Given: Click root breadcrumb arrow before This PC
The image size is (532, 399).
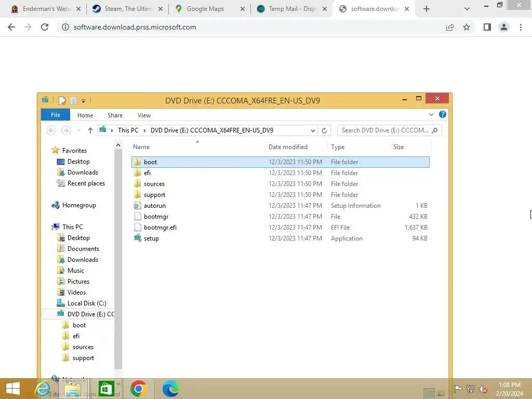Looking at the screenshot, I should (x=112, y=130).
